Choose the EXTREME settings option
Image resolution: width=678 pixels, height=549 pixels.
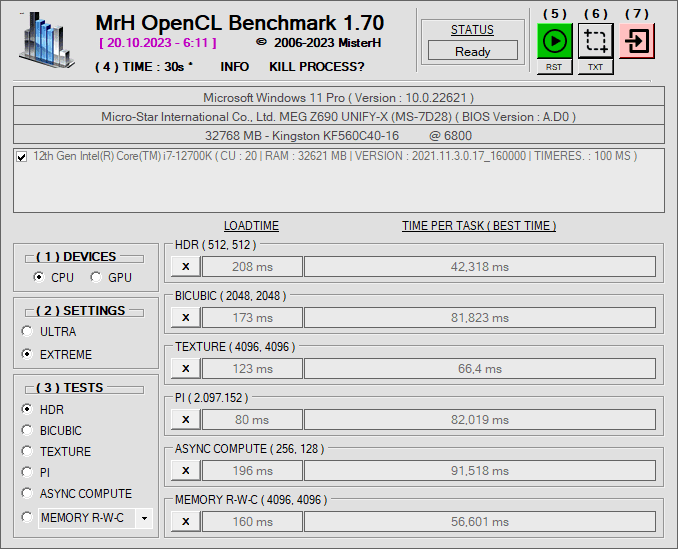(27, 354)
